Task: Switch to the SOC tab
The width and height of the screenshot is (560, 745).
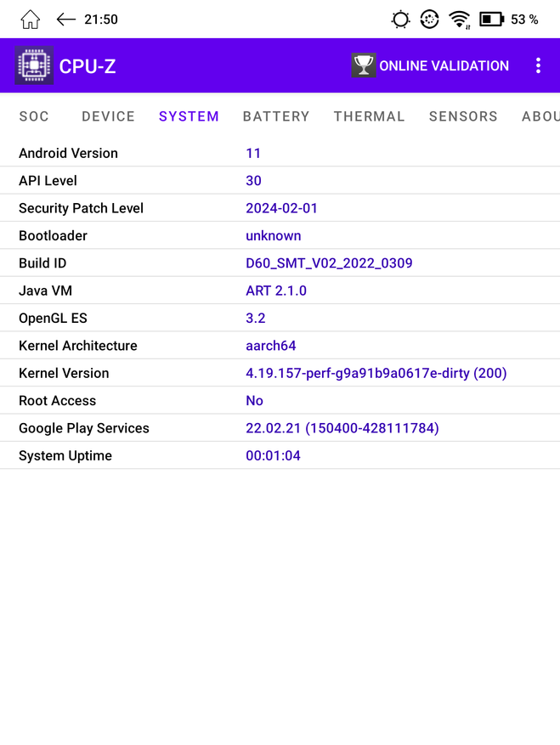Action: (34, 116)
